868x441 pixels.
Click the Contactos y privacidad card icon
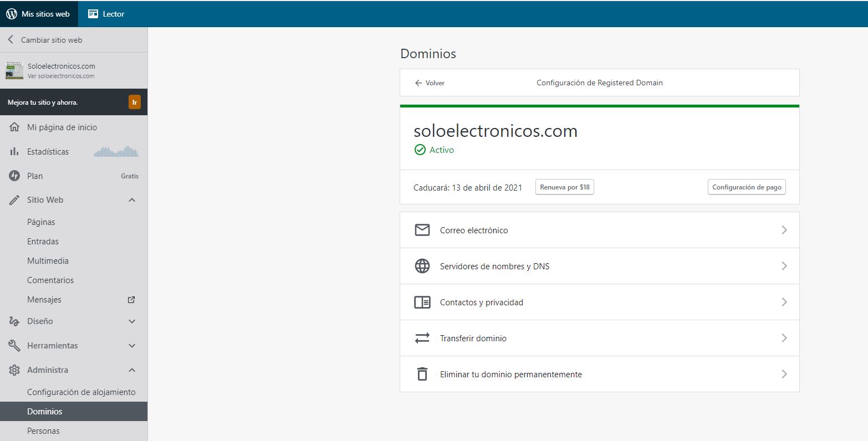422,302
